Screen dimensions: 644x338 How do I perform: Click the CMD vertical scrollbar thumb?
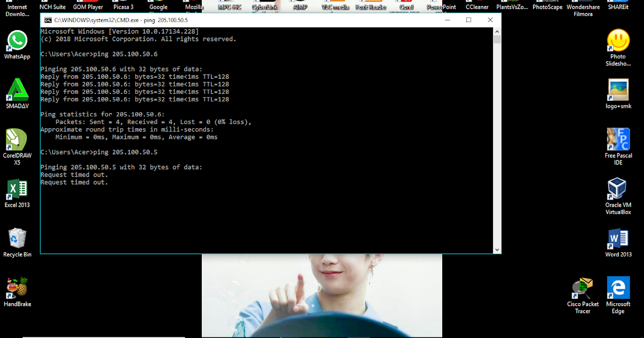click(497, 39)
